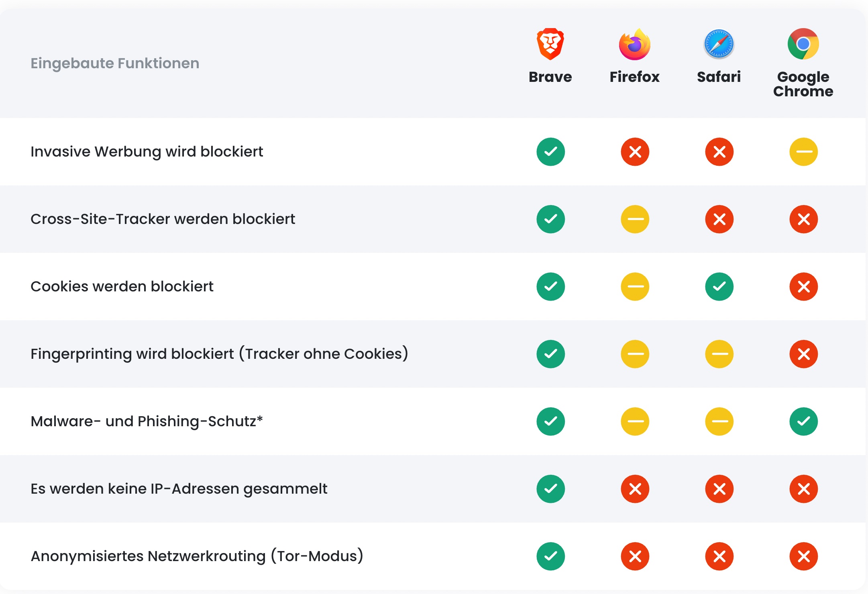The width and height of the screenshot is (868, 594).
Task: Click the Firefox logo icon
Action: tap(635, 44)
